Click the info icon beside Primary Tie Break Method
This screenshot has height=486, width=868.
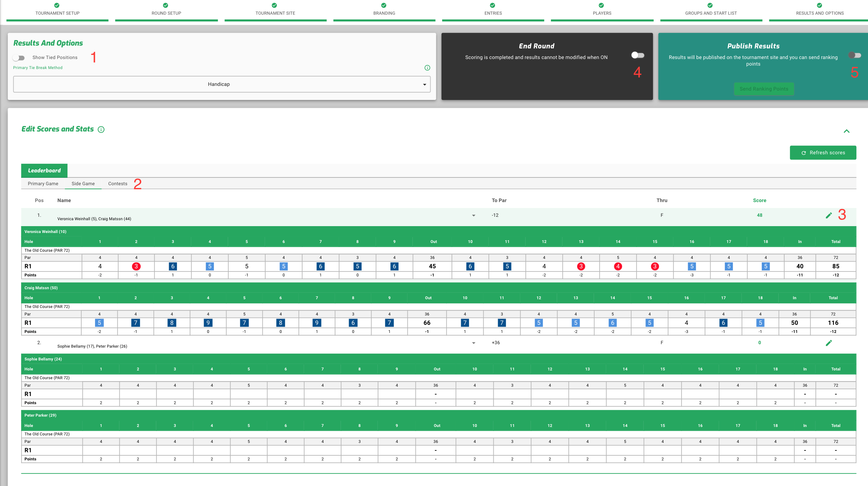(427, 68)
